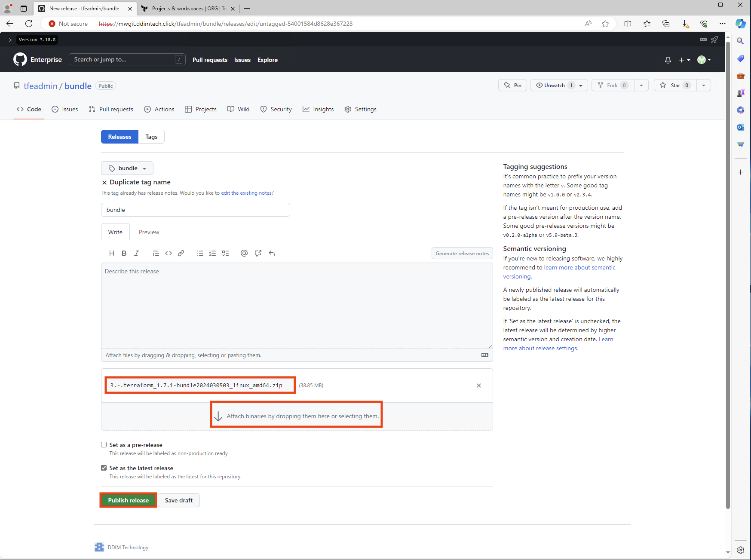This screenshot has height=560, width=751.
Task: Expand the Unwatch options dropdown
Action: (581, 86)
